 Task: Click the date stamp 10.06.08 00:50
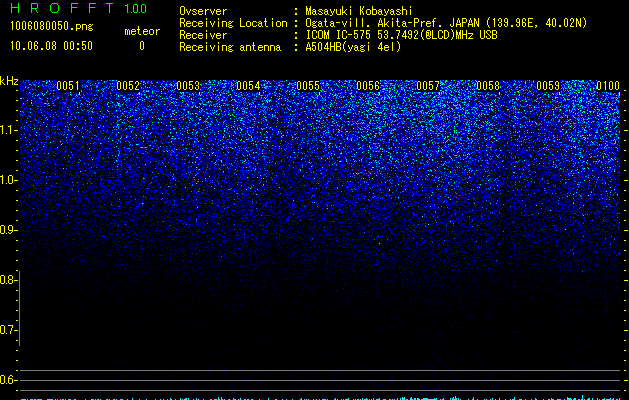(x=51, y=46)
